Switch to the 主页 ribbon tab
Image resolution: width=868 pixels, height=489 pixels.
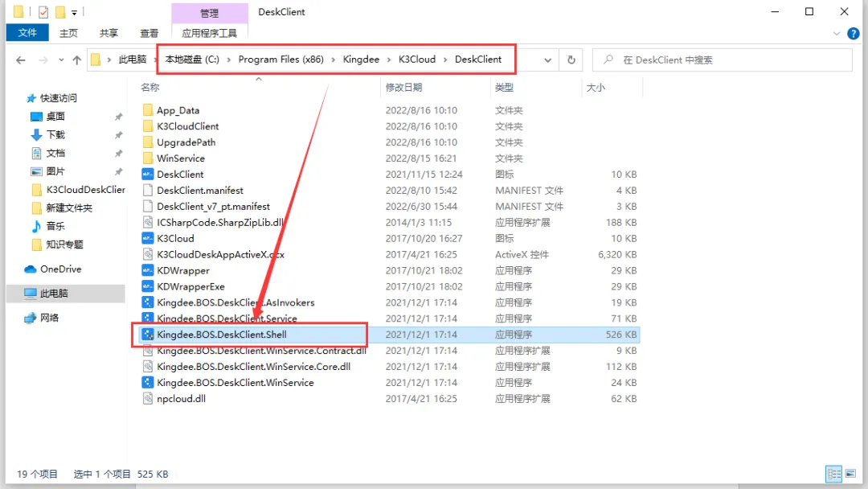click(x=68, y=33)
